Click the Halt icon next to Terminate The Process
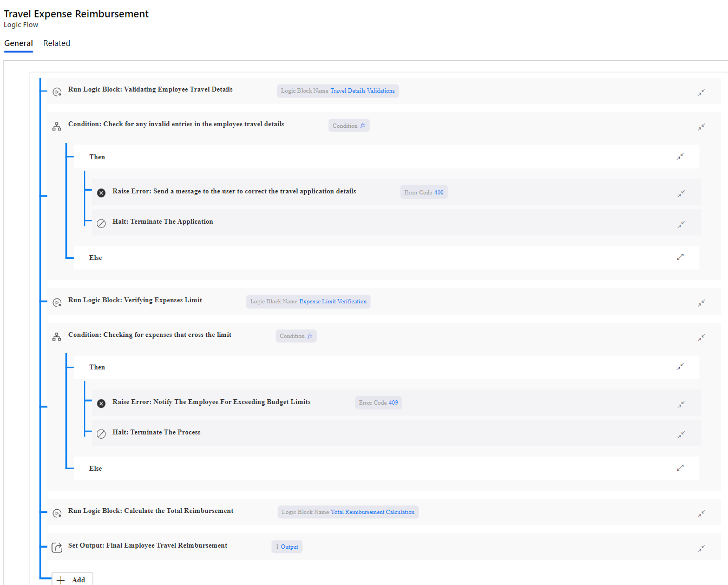The height and width of the screenshot is (585, 728). tap(101, 433)
